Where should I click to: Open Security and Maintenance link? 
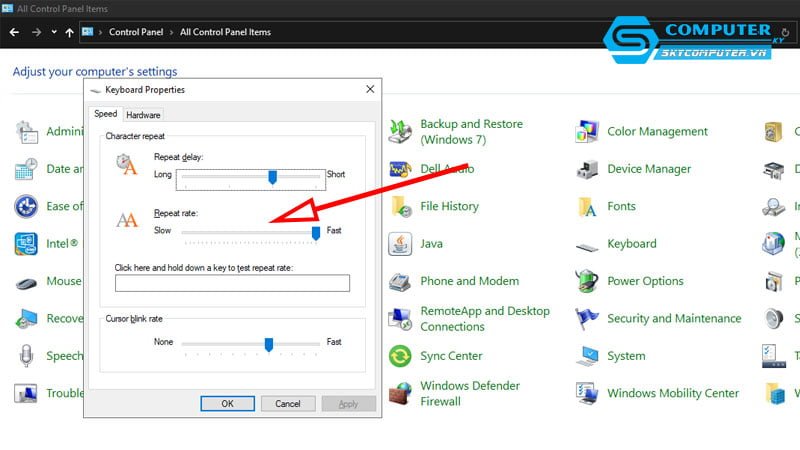(x=674, y=319)
